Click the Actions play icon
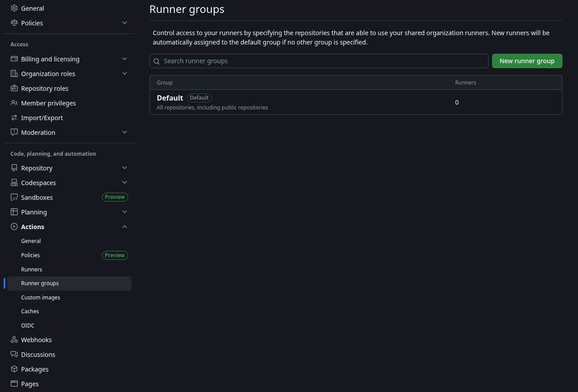This screenshot has width=578, height=392. [14, 226]
